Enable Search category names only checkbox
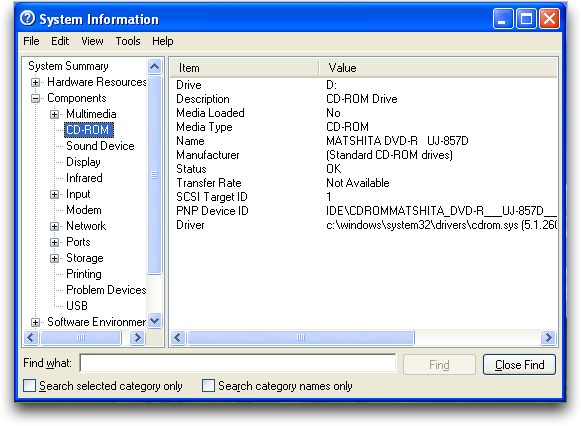 pyautogui.click(x=208, y=385)
